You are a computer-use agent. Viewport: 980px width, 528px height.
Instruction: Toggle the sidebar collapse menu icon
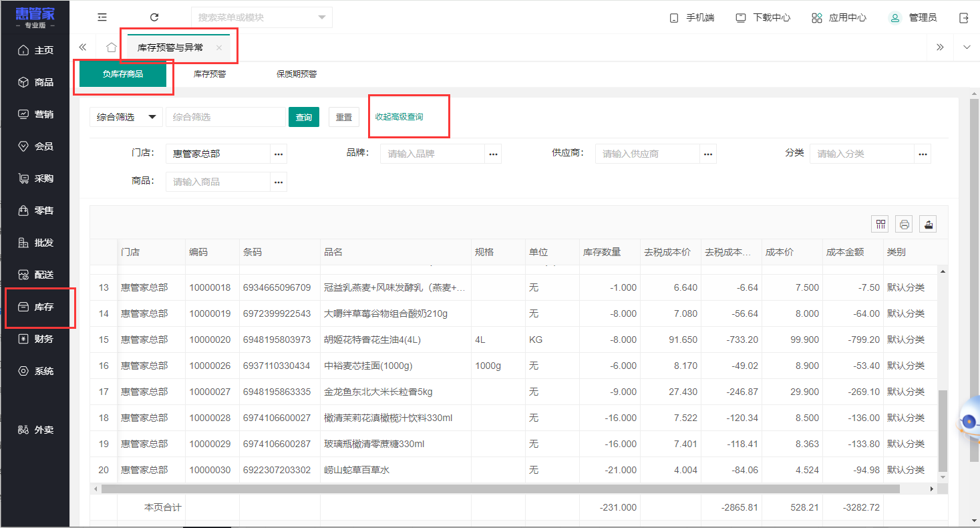[102, 17]
